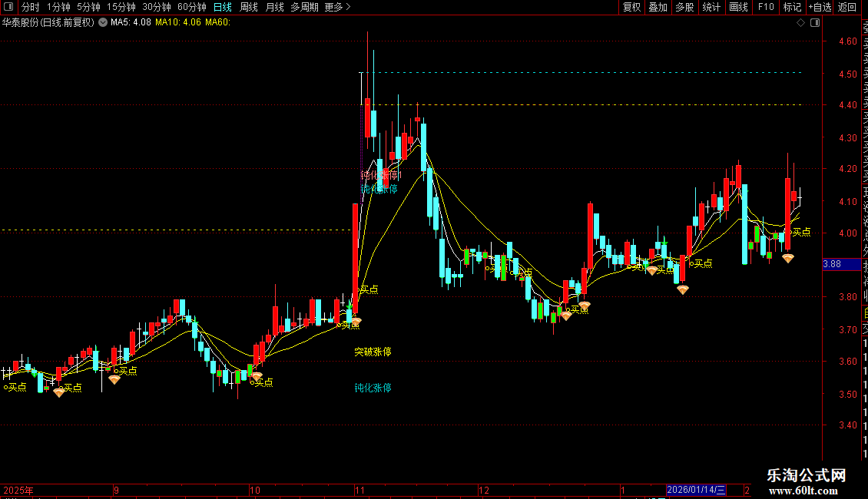
Task: Click the 2025年 year label on timeline
Action: click(x=18, y=490)
